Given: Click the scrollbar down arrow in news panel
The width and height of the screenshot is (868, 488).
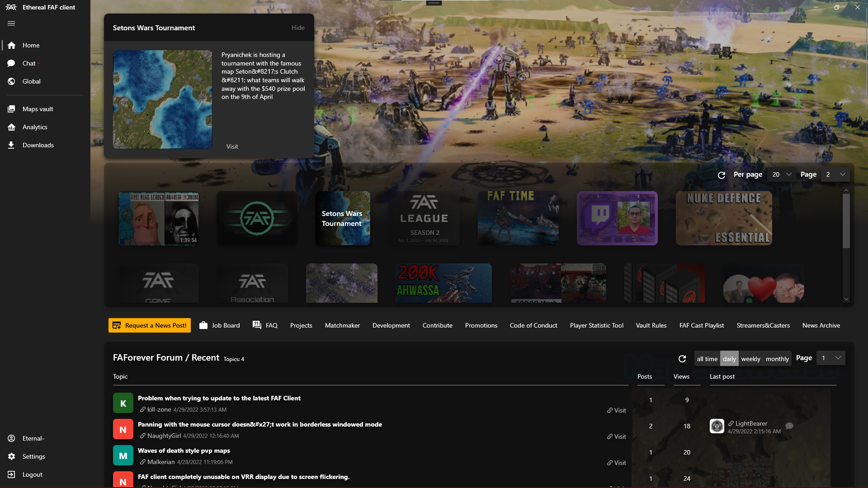Looking at the screenshot, I should coord(846,299).
